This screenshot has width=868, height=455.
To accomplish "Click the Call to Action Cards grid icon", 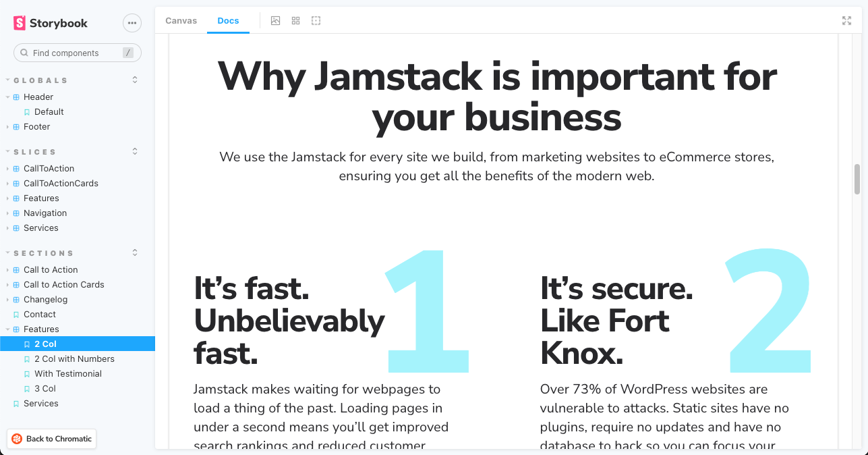I will pyautogui.click(x=16, y=285).
